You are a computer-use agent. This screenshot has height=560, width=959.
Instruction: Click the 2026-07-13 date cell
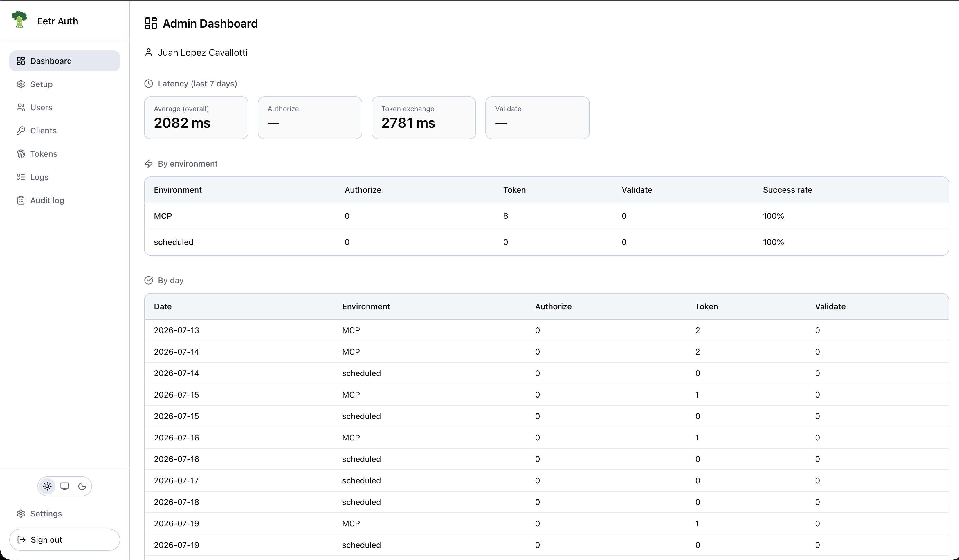[x=176, y=330]
